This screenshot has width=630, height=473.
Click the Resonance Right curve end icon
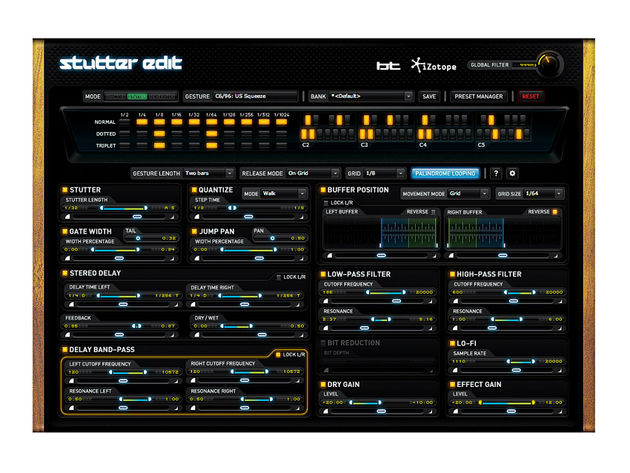point(298,408)
